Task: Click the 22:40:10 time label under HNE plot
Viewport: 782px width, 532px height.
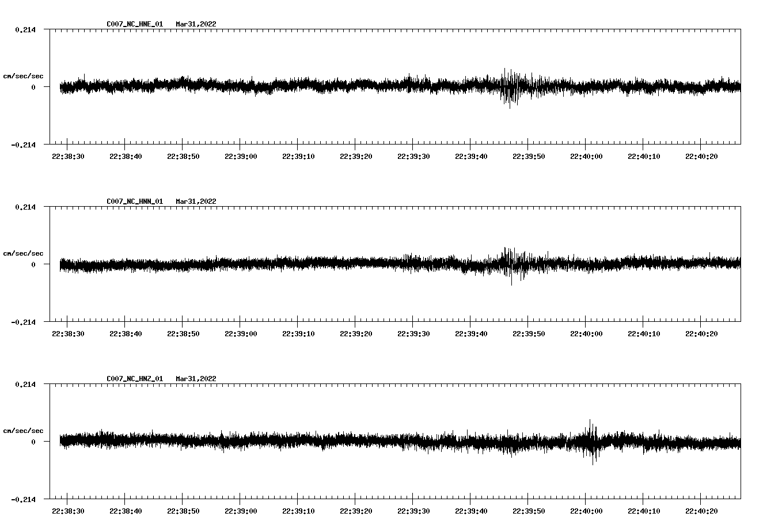Action: 644,157
